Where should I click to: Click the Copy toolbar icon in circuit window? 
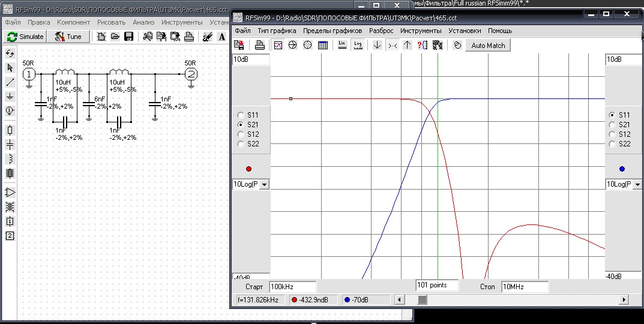coord(161,37)
